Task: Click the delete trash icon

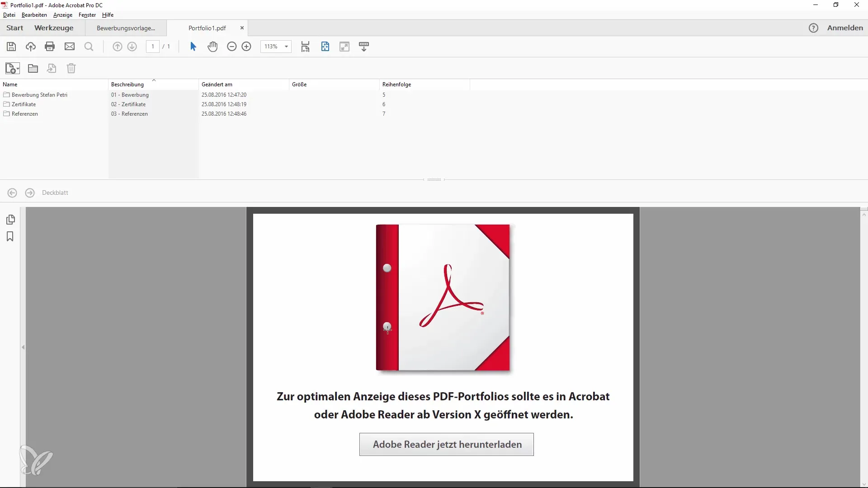Action: click(x=71, y=68)
